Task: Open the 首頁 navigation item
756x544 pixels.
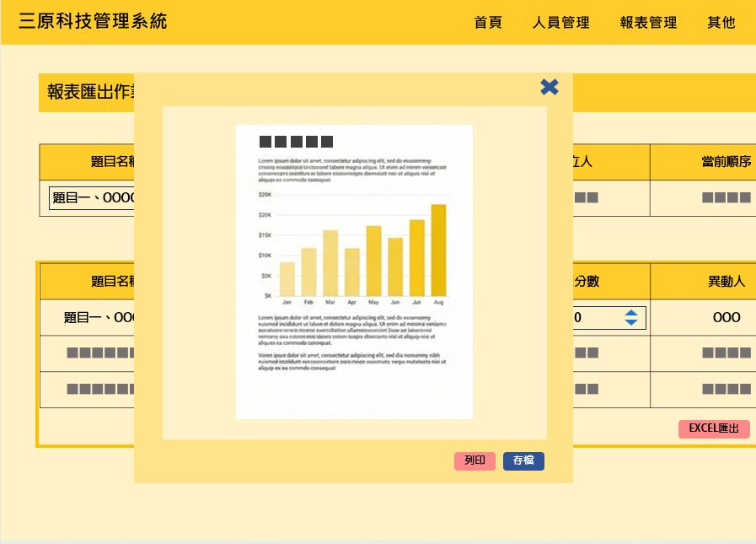Action: click(x=488, y=23)
